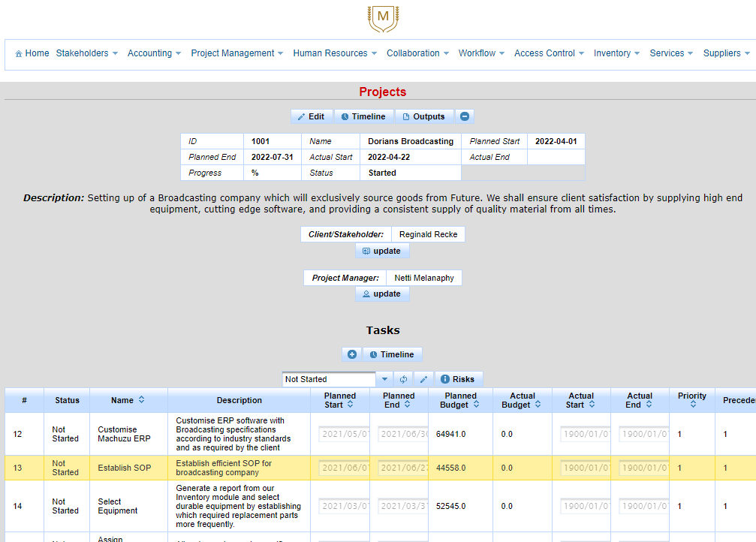Expand the Project Management menu
Viewport: 756px width, 542px height.
click(236, 53)
